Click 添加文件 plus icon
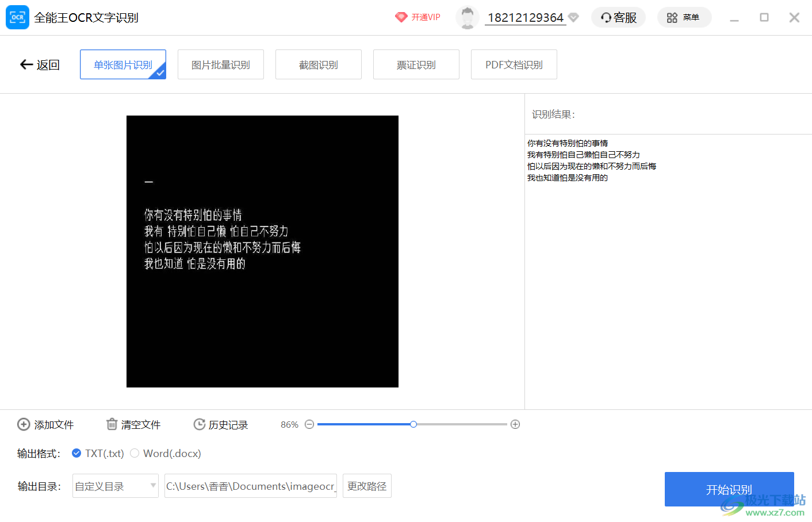This screenshot has width=812, height=522. (x=24, y=424)
